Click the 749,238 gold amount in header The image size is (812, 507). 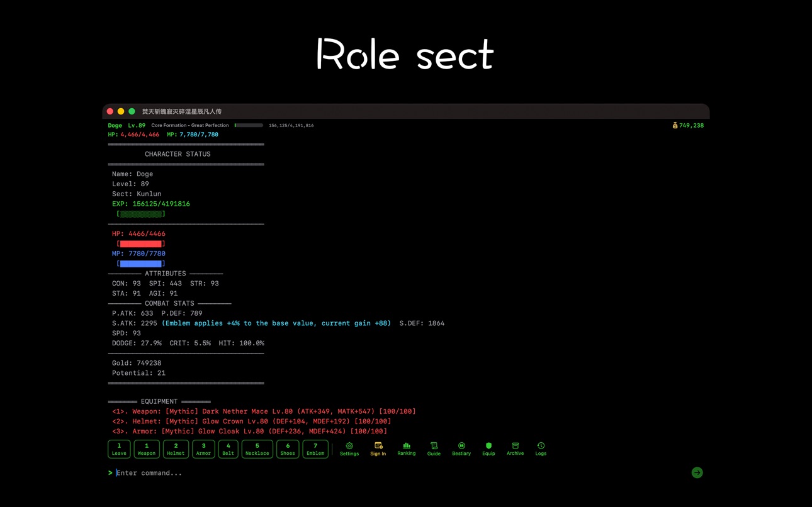point(691,125)
